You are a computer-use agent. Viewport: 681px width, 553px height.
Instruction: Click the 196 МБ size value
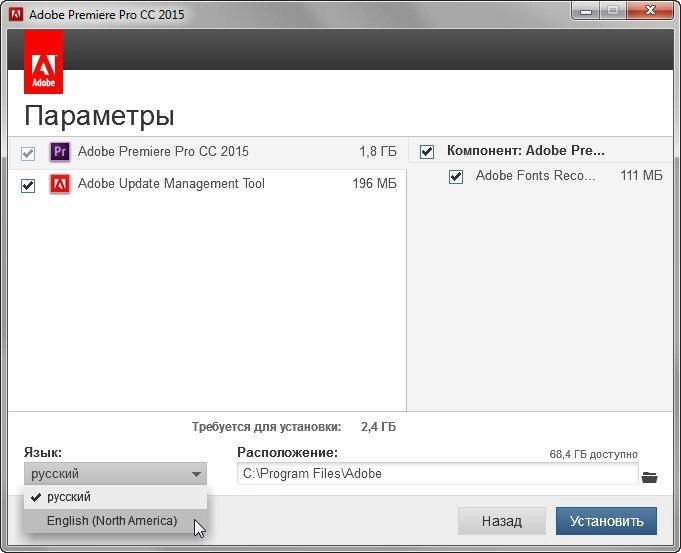click(374, 183)
